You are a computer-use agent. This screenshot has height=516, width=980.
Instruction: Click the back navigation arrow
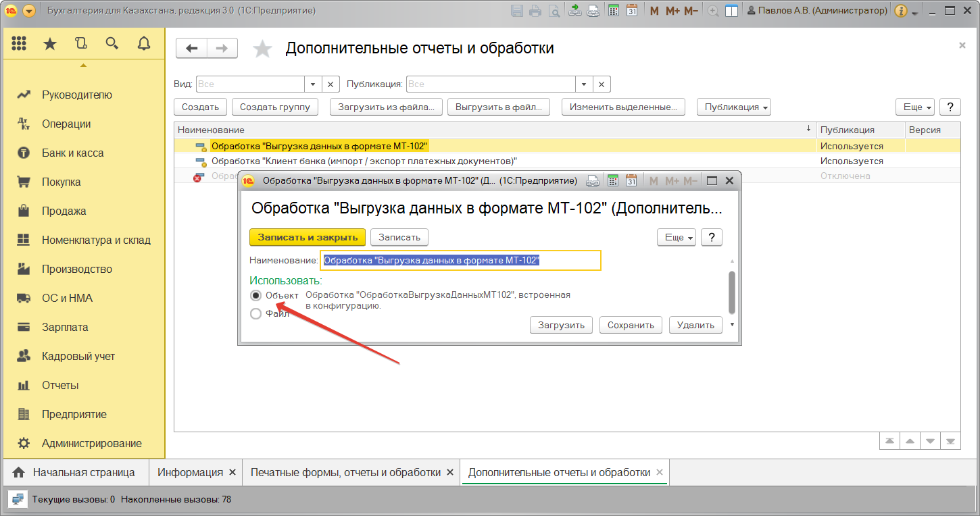click(x=191, y=48)
